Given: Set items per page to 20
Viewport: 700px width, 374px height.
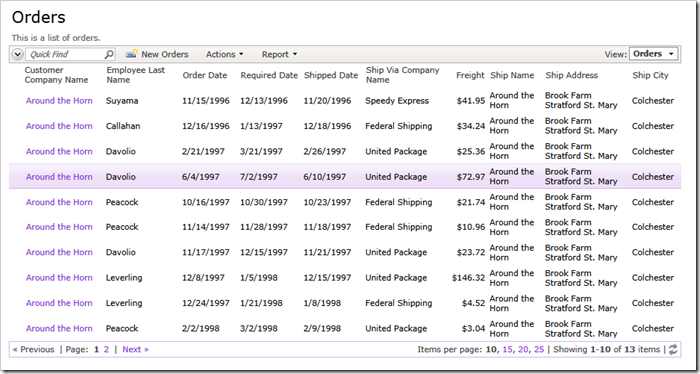Looking at the screenshot, I should point(523,349).
